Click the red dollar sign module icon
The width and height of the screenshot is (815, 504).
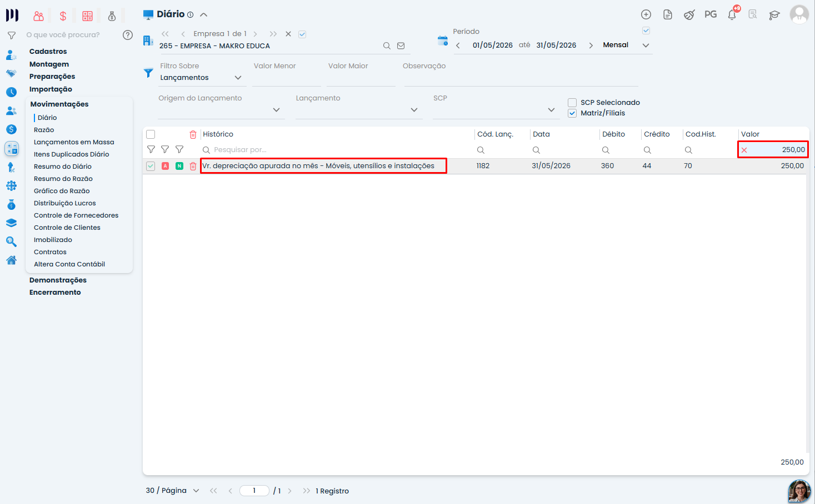pyautogui.click(x=63, y=16)
